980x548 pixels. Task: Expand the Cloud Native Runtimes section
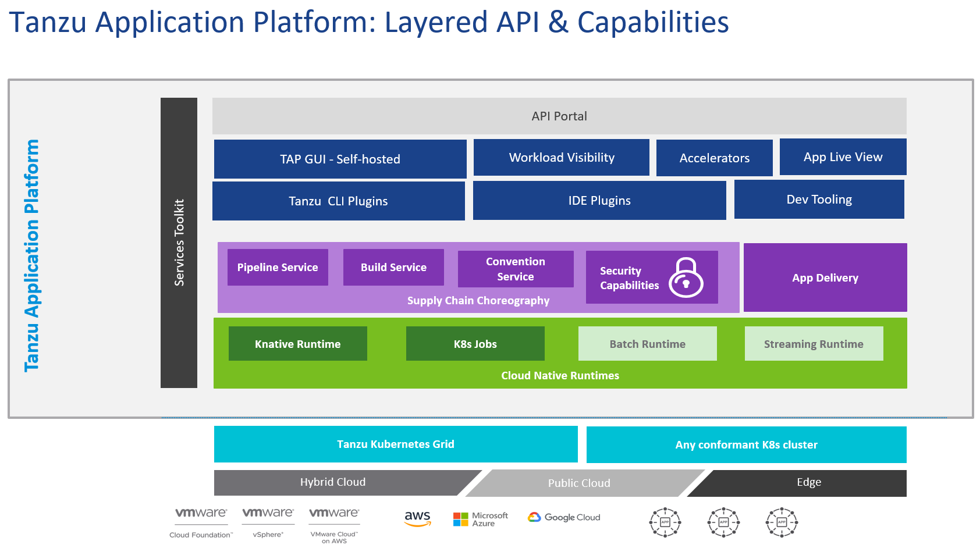tap(560, 375)
